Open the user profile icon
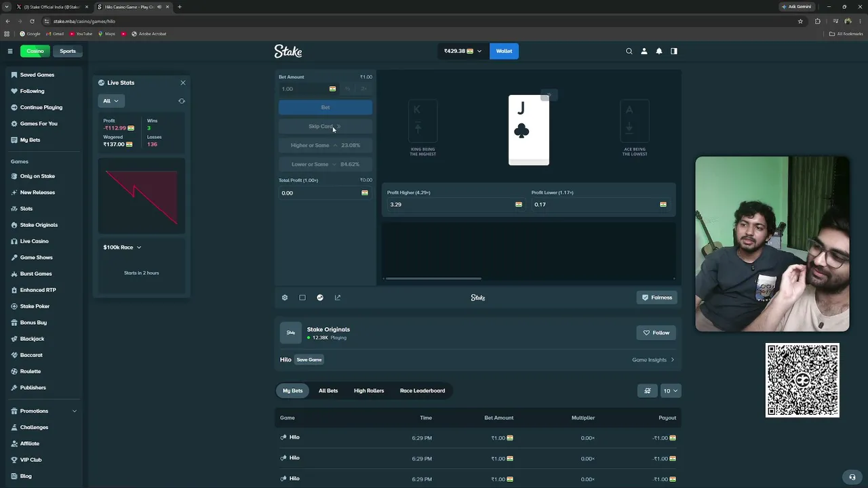868x488 pixels. point(644,51)
